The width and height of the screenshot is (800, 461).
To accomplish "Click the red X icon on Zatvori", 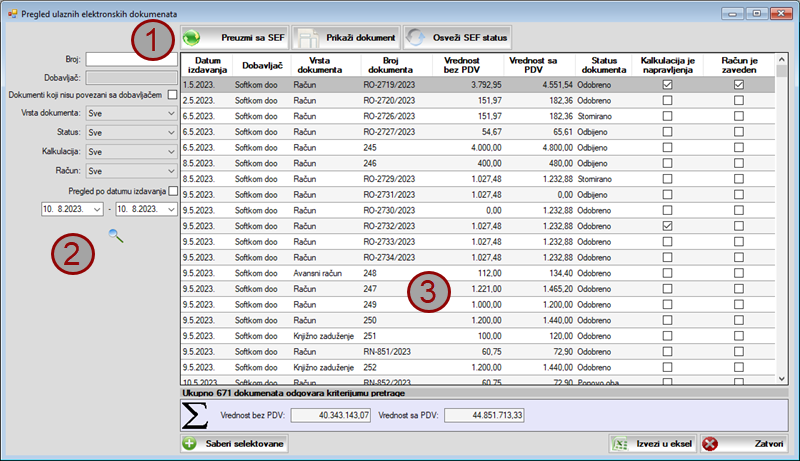I will [x=710, y=444].
